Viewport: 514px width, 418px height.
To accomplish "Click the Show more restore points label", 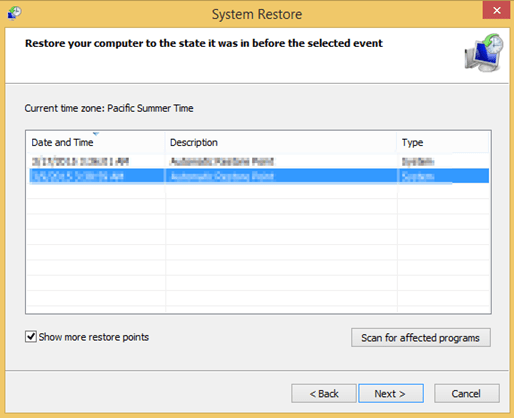I will pyautogui.click(x=94, y=337).
